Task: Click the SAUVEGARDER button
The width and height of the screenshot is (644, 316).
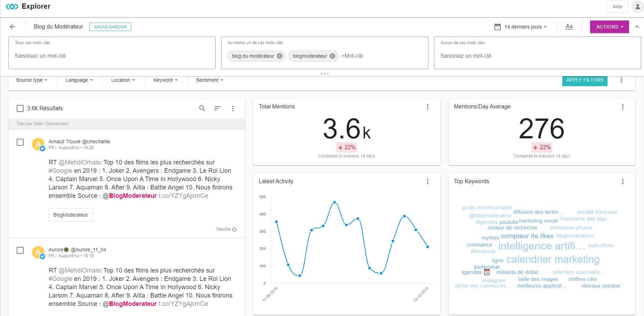Action: 110,26
